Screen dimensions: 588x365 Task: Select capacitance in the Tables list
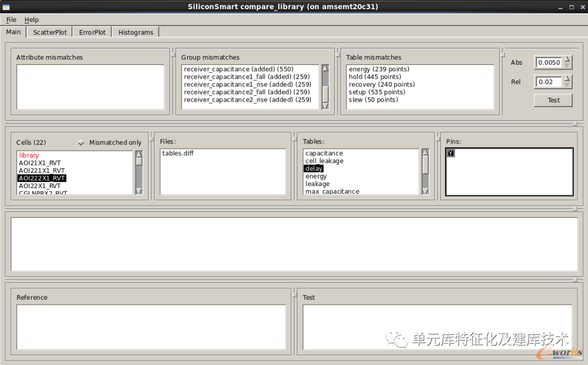324,153
